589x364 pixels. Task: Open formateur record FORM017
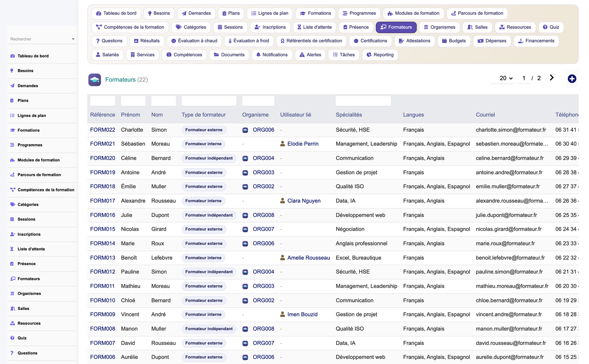coord(103,201)
